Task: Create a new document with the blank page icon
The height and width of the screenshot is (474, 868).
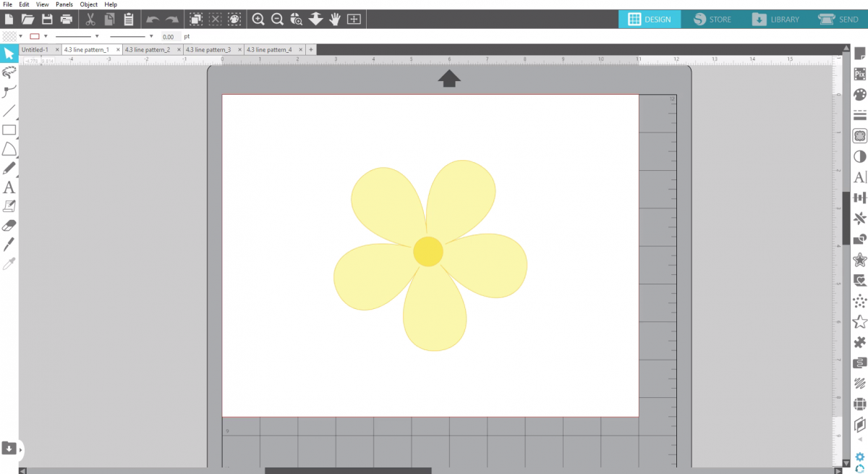Action: click(9, 20)
